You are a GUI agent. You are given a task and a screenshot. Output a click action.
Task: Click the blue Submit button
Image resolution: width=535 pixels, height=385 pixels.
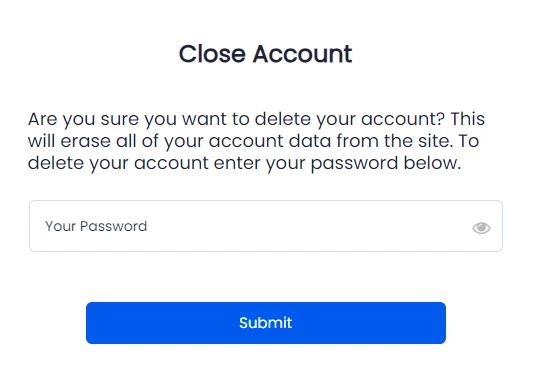click(266, 323)
